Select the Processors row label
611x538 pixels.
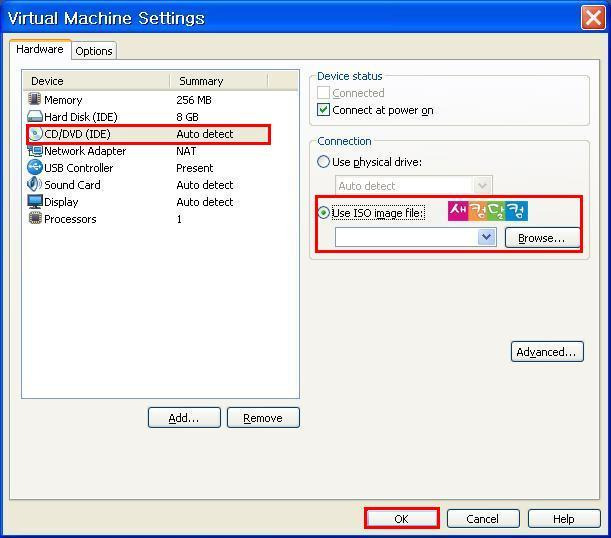pos(70,219)
